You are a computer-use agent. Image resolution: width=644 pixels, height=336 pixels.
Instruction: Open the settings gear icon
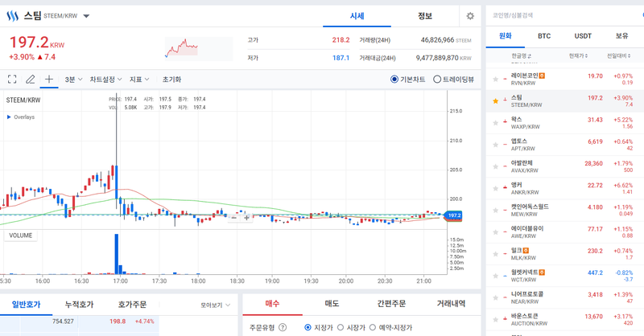tap(470, 16)
